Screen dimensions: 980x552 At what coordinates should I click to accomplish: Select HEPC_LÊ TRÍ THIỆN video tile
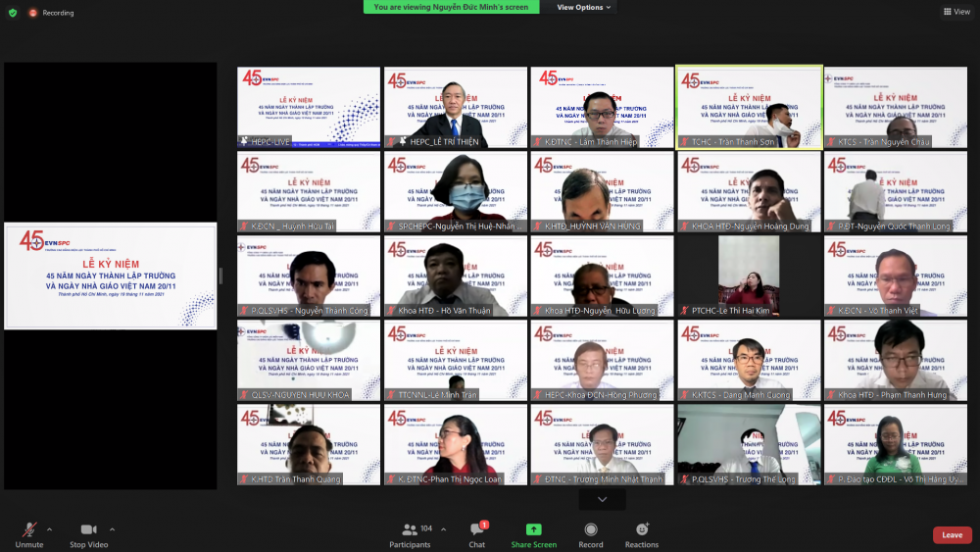pyautogui.click(x=456, y=108)
